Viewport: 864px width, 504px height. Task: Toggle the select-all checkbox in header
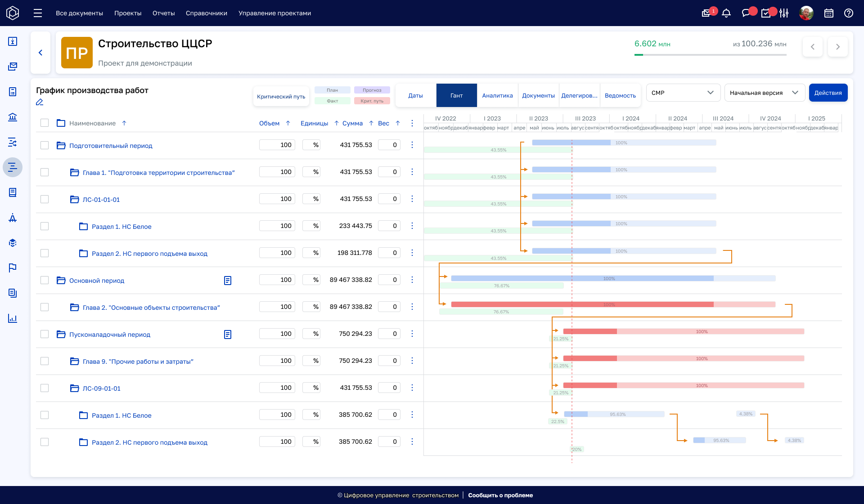[45, 123]
